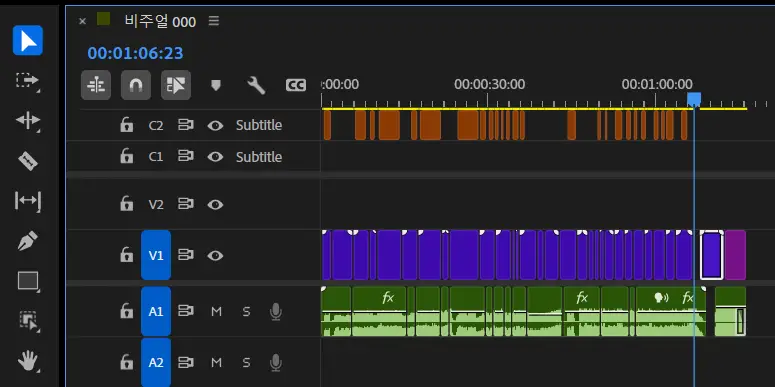
Task: Toggle sync lock on V2 track
Action: (x=185, y=204)
